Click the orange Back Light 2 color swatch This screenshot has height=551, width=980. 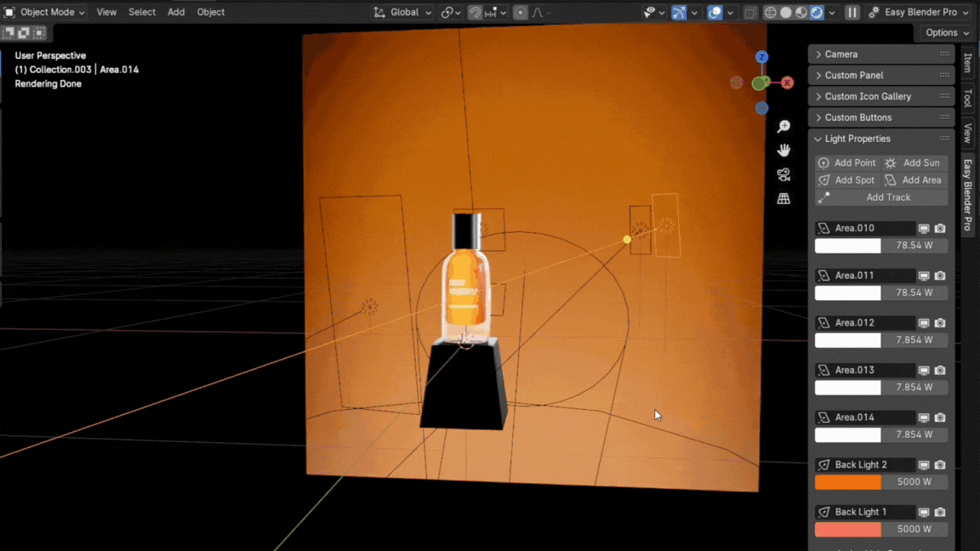click(x=848, y=482)
